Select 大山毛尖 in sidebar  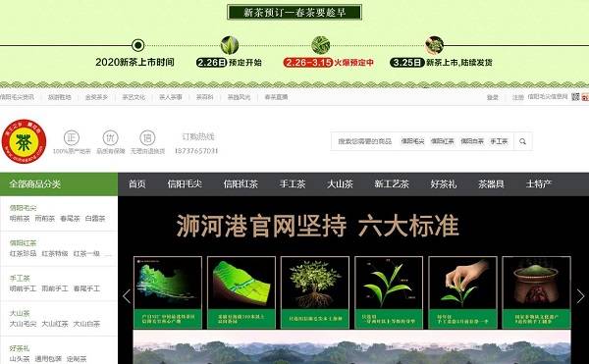[23, 324]
